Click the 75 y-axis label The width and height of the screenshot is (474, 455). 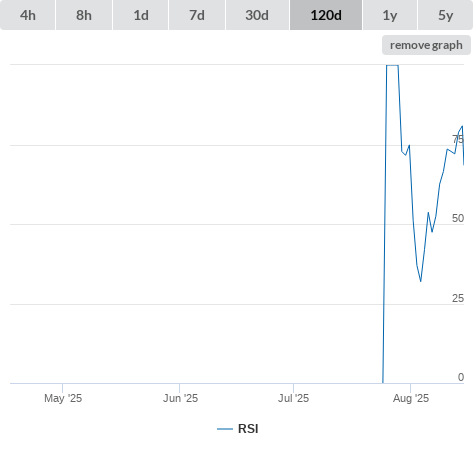pyautogui.click(x=458, y=139)
